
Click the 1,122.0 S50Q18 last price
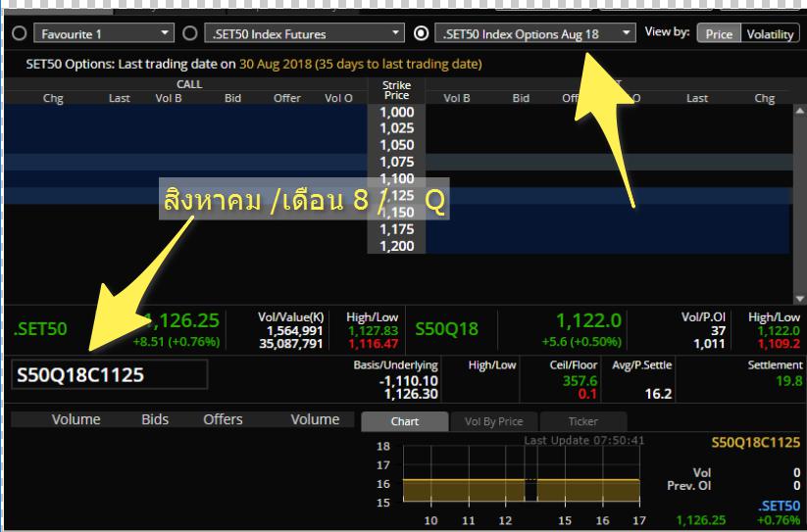(588, 321)
